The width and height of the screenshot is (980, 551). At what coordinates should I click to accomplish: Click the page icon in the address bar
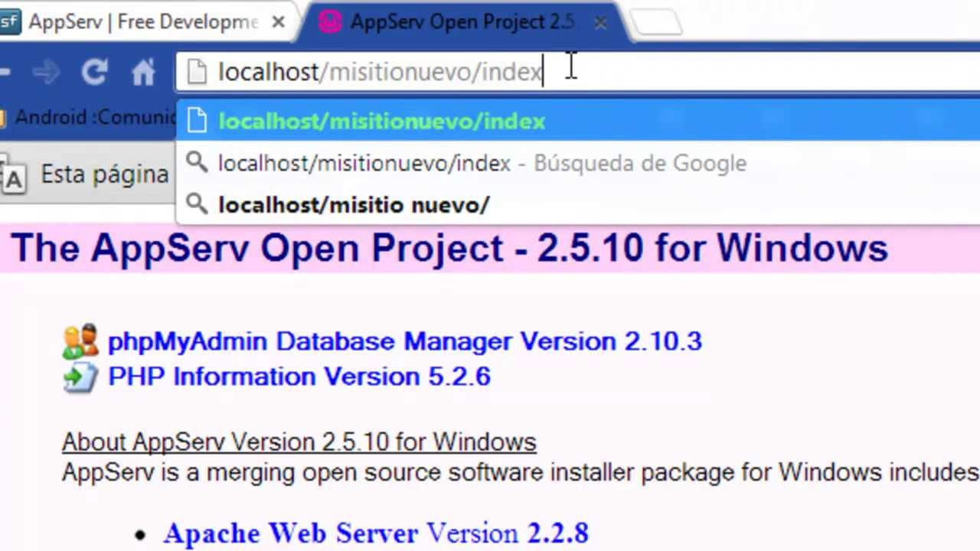[x=197, y=72]
